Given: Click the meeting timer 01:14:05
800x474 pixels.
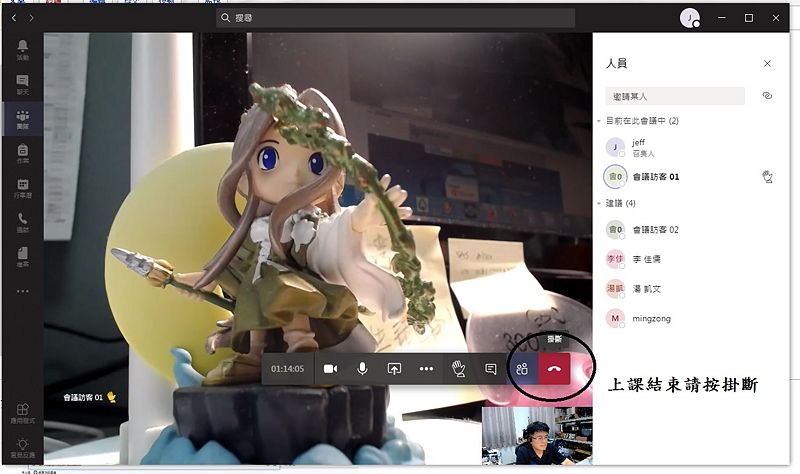Looking at the screenshot, I should pyautogui.click(x=287, y=368).
